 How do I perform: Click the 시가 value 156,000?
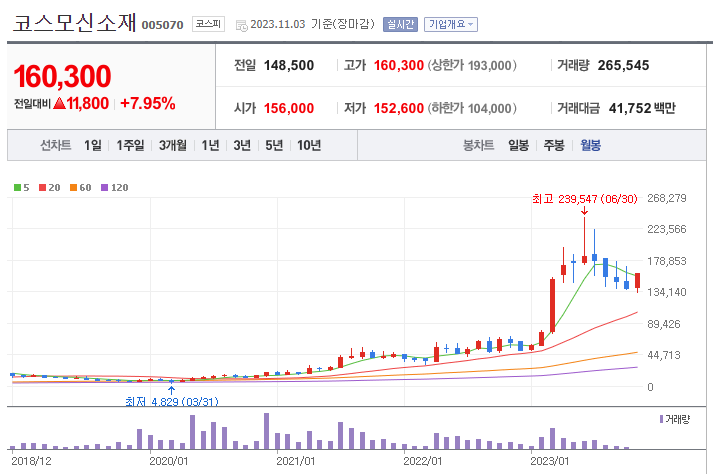point(289,108)
